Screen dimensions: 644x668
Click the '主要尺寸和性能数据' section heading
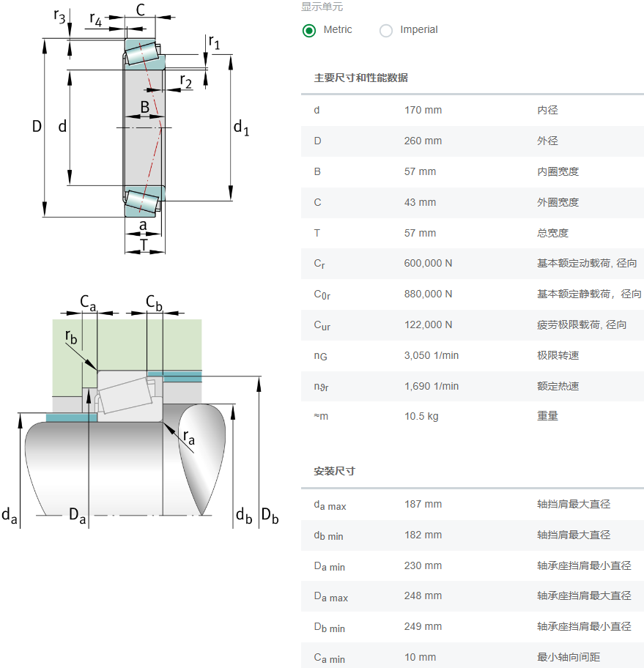point(360,78)
